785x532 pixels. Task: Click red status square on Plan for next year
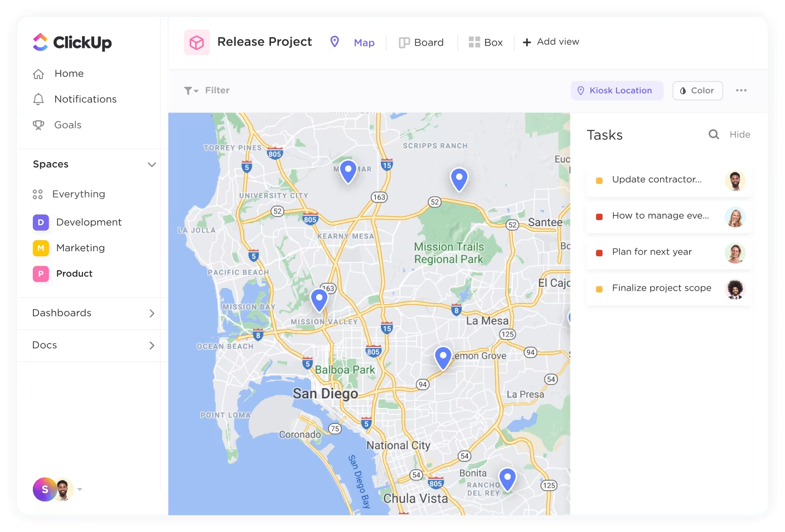pos(599,252)
